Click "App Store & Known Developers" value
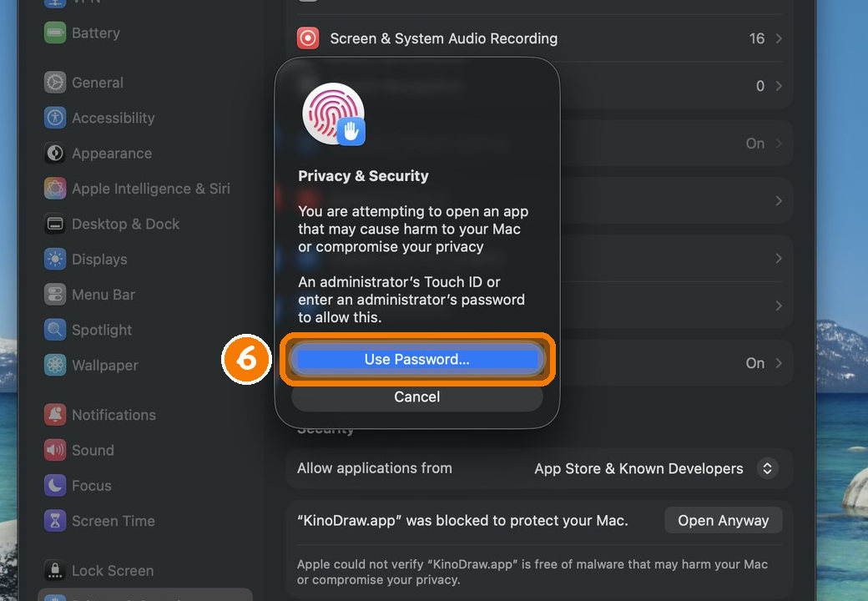Image resolution: width=868 pixels, height=601 pixels. tap(638, 469)
